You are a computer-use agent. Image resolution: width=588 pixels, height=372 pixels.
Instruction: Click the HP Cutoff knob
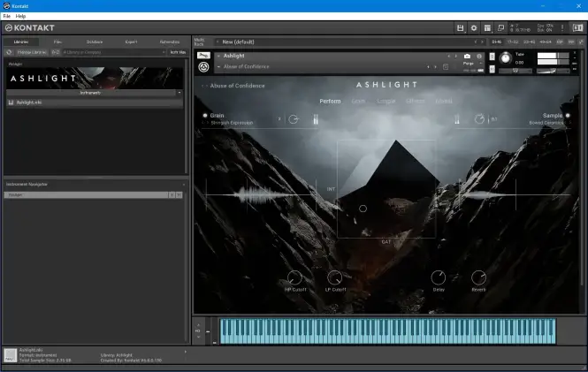click(x=294, y=277)
